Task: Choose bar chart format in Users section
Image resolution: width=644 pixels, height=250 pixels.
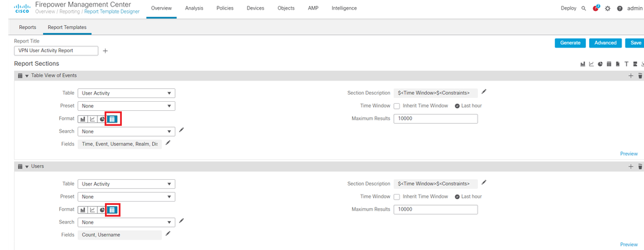Action: click(83, 210)
